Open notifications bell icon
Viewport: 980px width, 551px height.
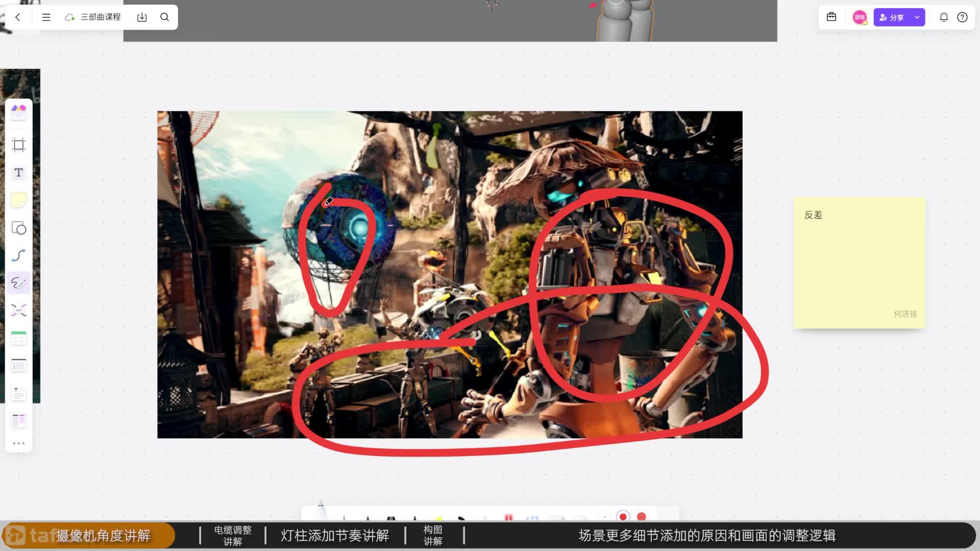(944, 17)
